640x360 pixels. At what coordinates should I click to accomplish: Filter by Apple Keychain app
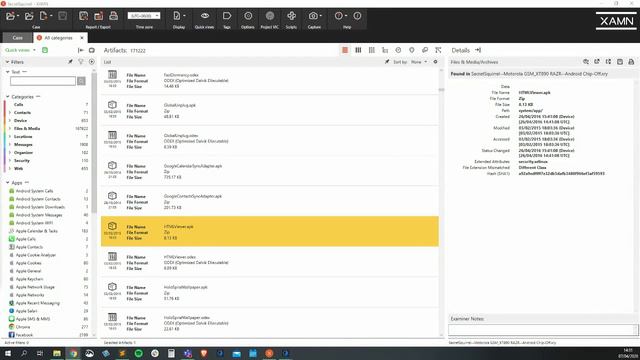coord(29,279)
